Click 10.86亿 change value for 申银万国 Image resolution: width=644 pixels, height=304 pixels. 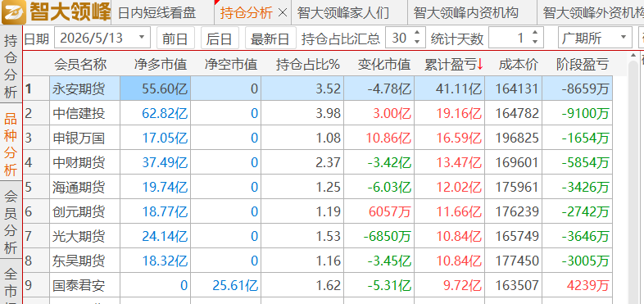point(379,138)
